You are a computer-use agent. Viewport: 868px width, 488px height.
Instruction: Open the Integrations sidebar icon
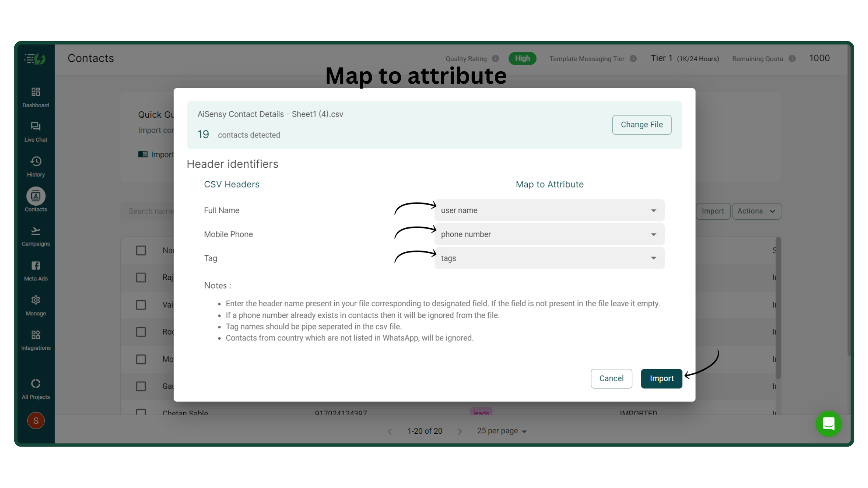click(36, 335)
